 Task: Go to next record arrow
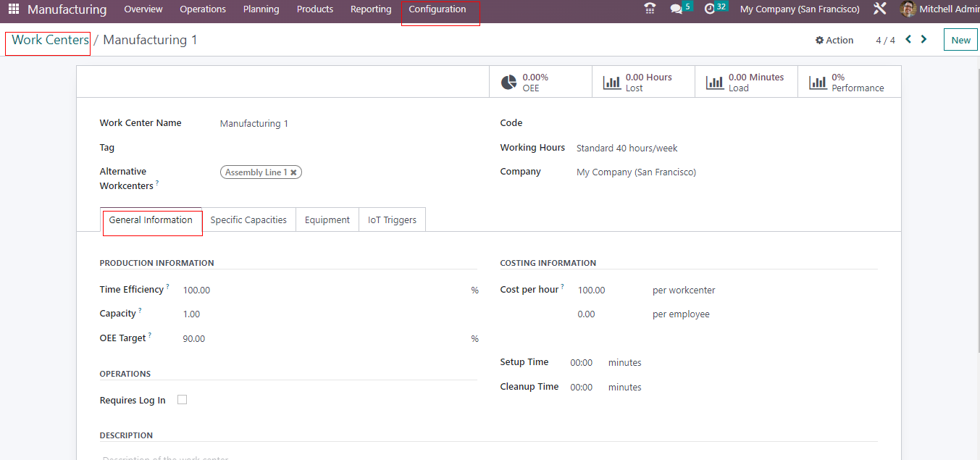tap(924, 40)
